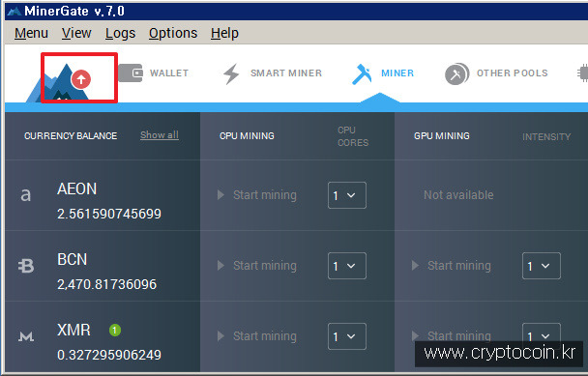The image size is (588, 376).
Task: Click Not available text for AEON GPU
Action: (x=458, y=195)
